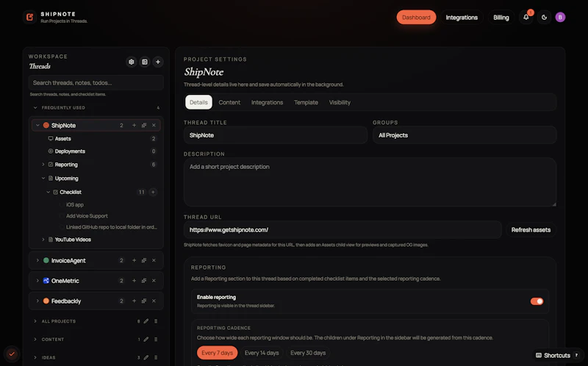Expand the OneMetric thread
The image size is (588, 366).
(x=37, y=281)
